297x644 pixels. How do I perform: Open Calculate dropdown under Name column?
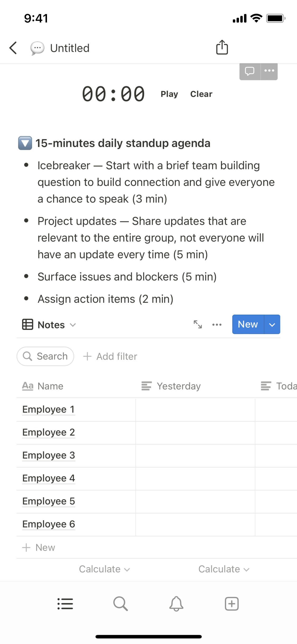click(104, 569)
